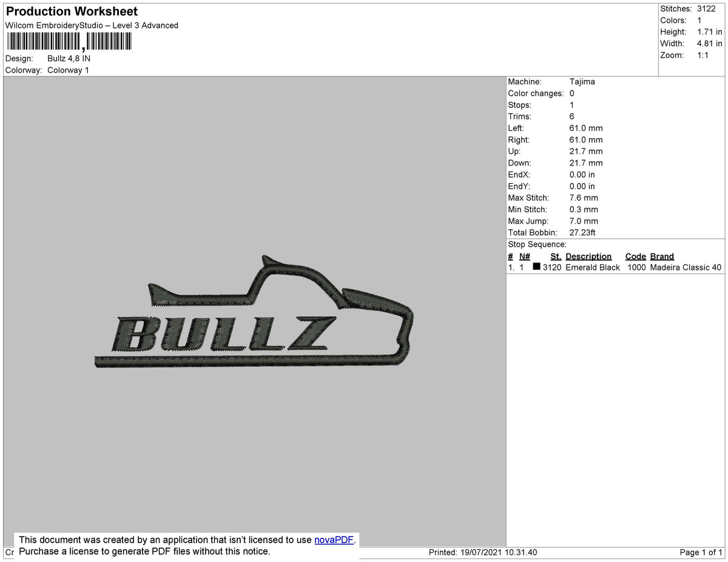Select design name 'Bullz 4,8 IN'
728x562 pixels.
69,59
